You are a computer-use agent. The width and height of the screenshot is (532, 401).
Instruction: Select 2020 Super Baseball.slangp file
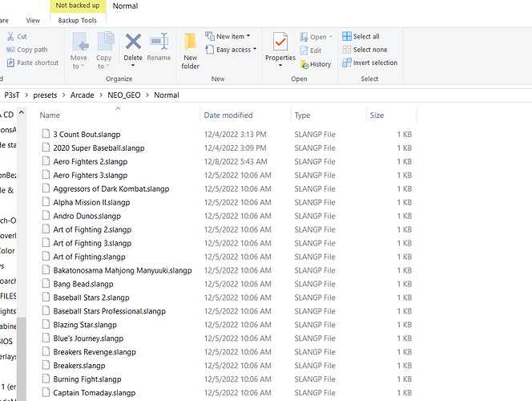pyautogui.click(x=99, y=148)
